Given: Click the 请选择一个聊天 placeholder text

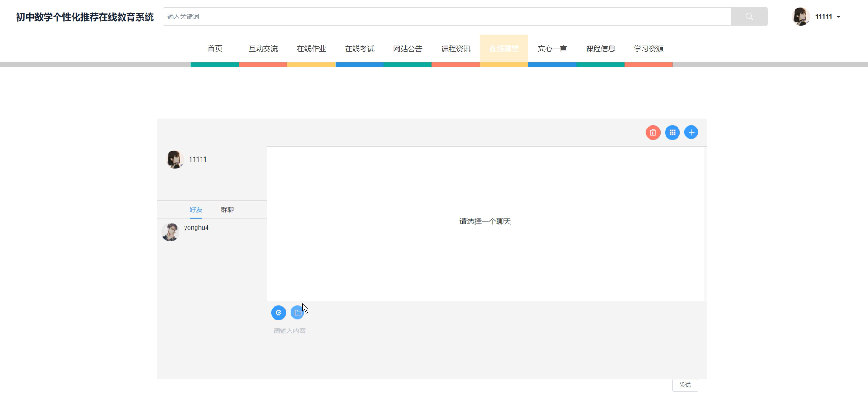Looking at the screenshot, I should point(485,221).
